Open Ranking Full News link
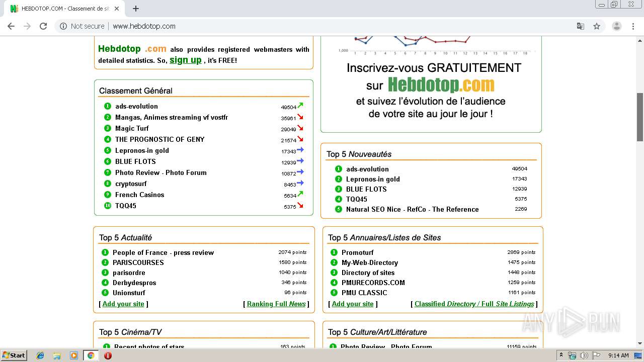 coord(276,304)
